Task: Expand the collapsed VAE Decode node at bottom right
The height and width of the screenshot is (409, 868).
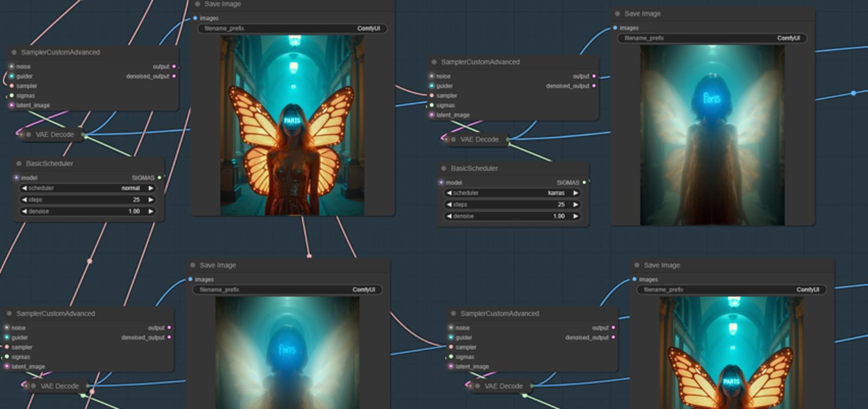Action: point(477,386)
